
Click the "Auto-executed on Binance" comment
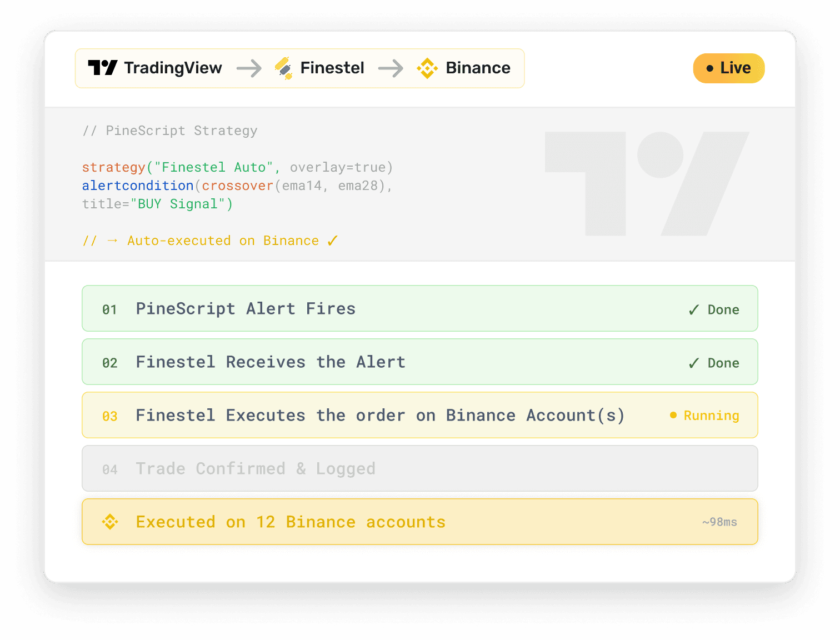pos(210,241)
